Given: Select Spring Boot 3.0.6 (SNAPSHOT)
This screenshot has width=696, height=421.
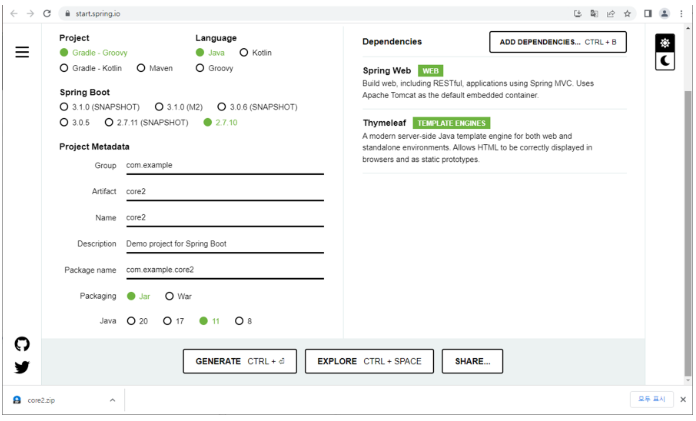Looking at the screenshot, I should (257, 107).
